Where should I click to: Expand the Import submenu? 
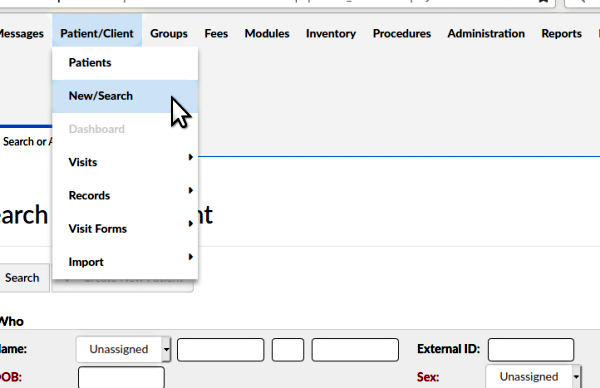point(125,262)
